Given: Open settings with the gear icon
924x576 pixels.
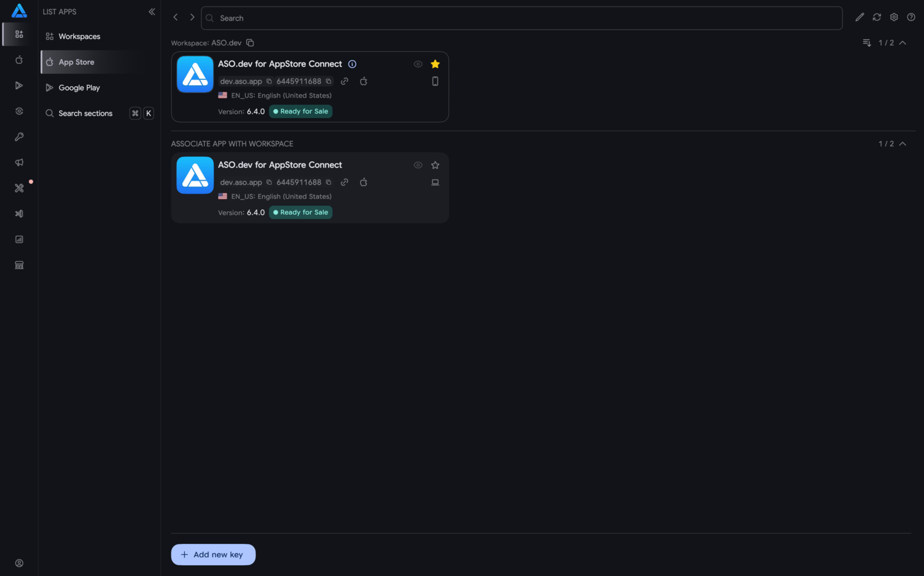Looking at the screenshot, I should [894, 17].
